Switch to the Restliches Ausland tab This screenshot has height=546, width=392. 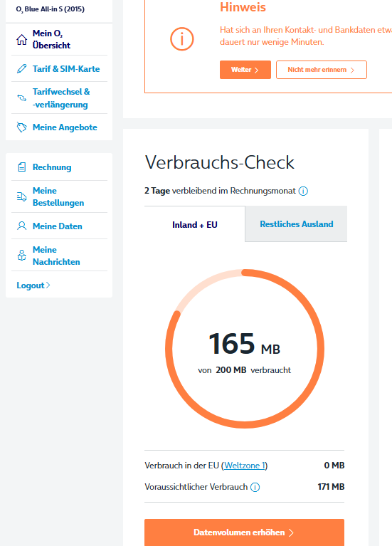(x=296, y=224)
